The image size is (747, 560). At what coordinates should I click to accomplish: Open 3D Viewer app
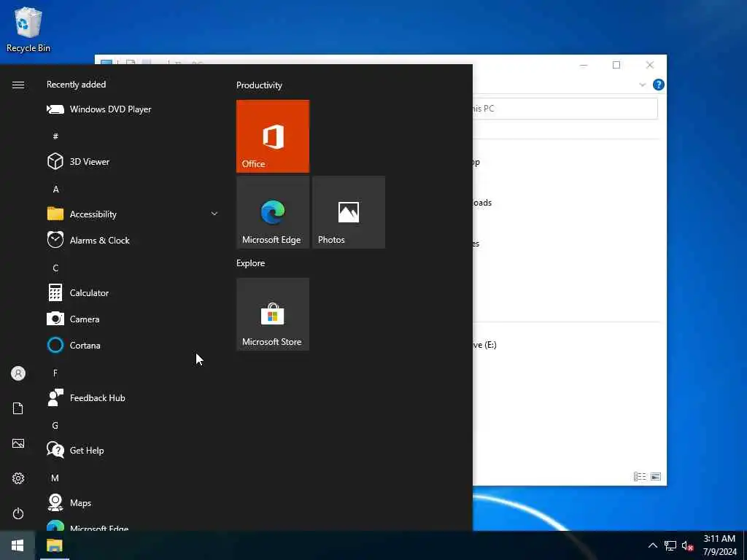pos(133,162)
